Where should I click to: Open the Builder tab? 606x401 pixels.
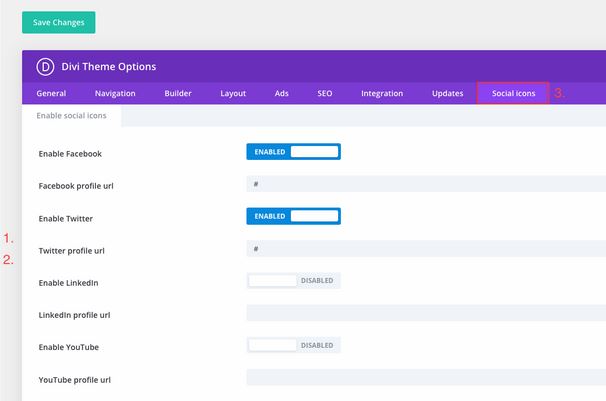[x=178, y=93]
